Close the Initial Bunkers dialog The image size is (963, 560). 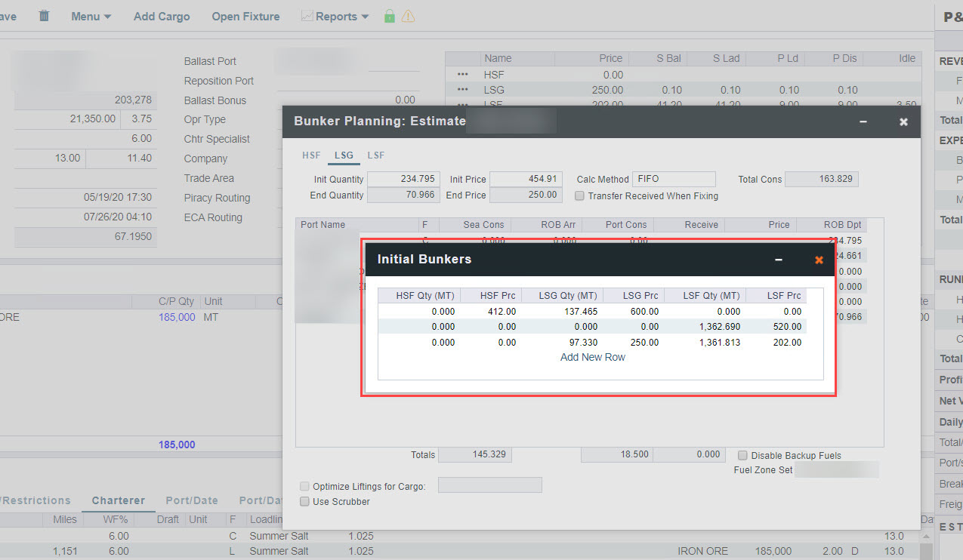(819, 260)
